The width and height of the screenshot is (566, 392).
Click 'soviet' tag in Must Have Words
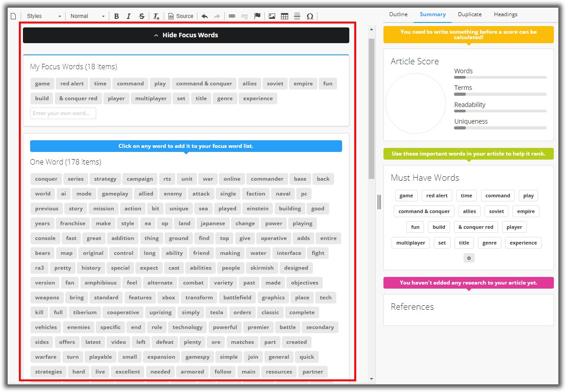[497, 211]
